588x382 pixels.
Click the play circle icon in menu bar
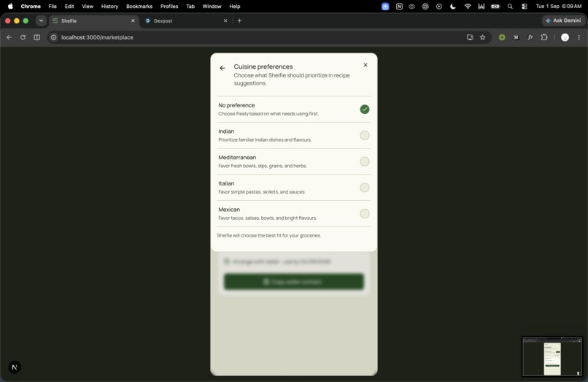click(439, 7)
